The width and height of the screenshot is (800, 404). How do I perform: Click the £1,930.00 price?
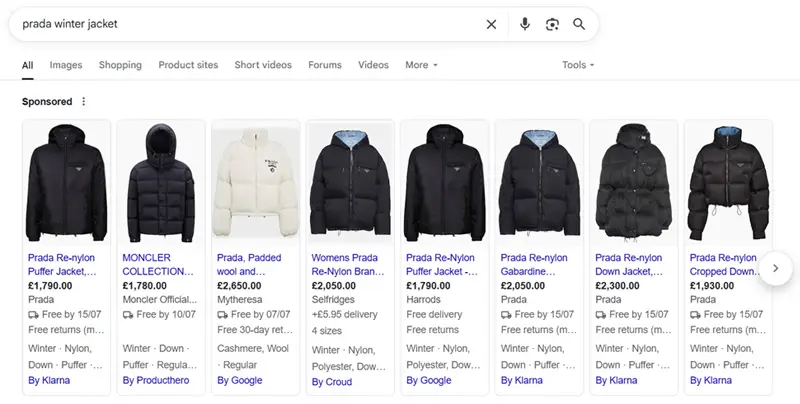point(712,286)
